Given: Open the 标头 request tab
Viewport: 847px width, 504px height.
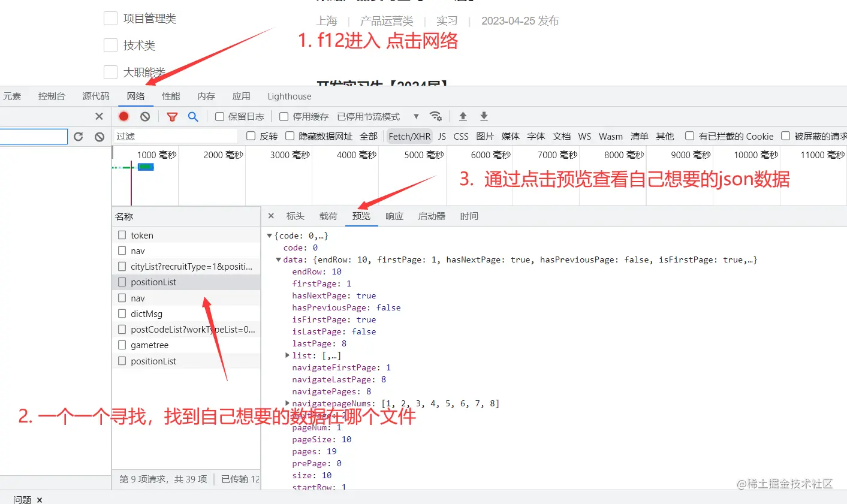Looking at the screenshot, I should [x=296, y=216].
